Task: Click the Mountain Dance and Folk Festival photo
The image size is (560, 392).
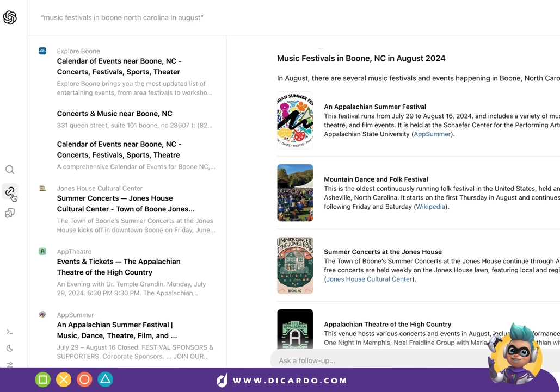Action: coord(295,192)
